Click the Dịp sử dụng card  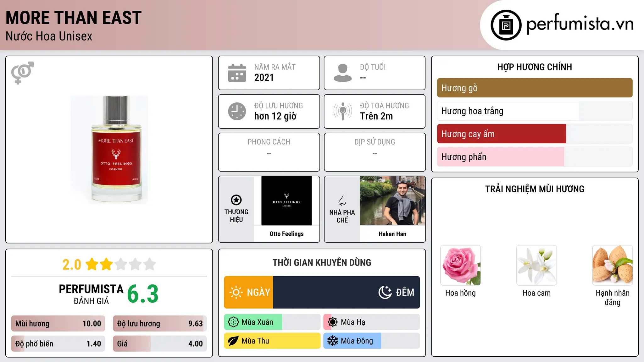(375, 152)
